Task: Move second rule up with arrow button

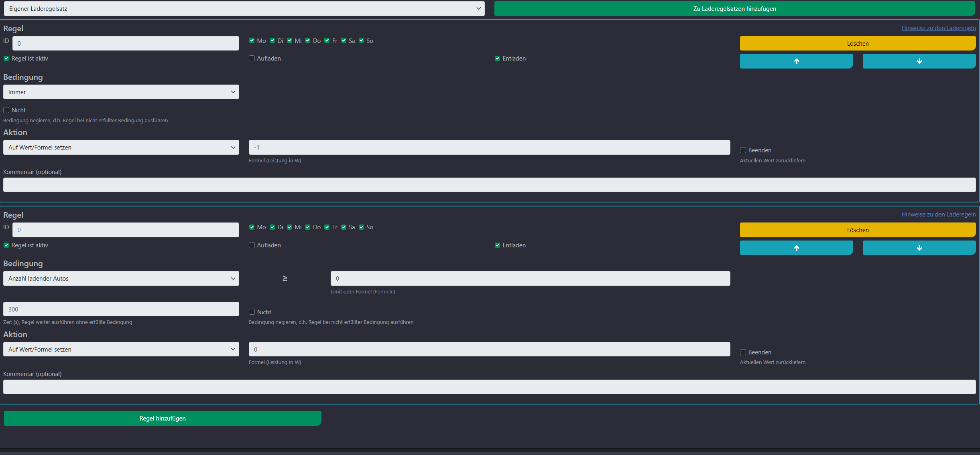Action: click(796, 248)
